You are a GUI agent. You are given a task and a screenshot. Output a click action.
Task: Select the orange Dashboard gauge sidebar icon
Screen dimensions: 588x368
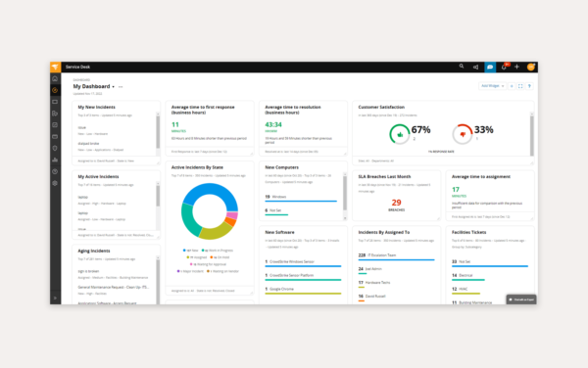coord(55,90)
